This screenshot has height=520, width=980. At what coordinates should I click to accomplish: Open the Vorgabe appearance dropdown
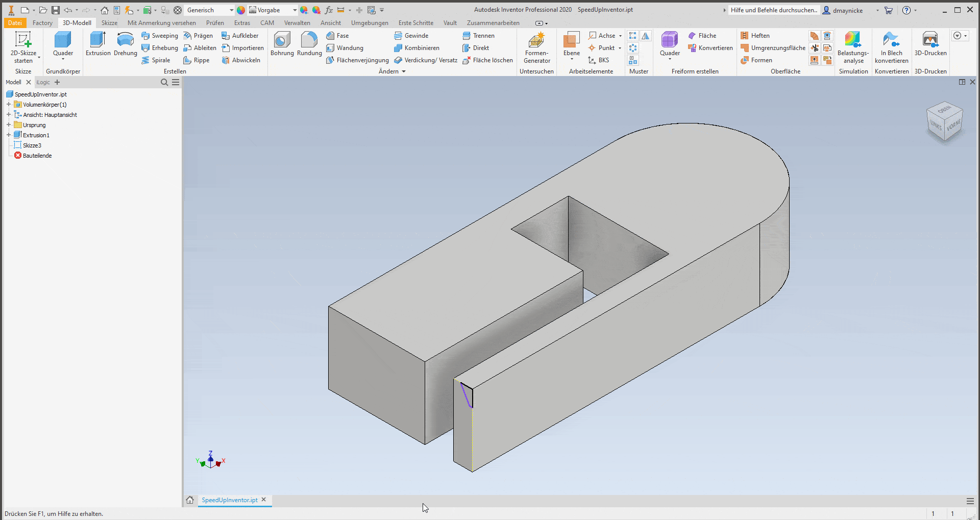[295, 10]
